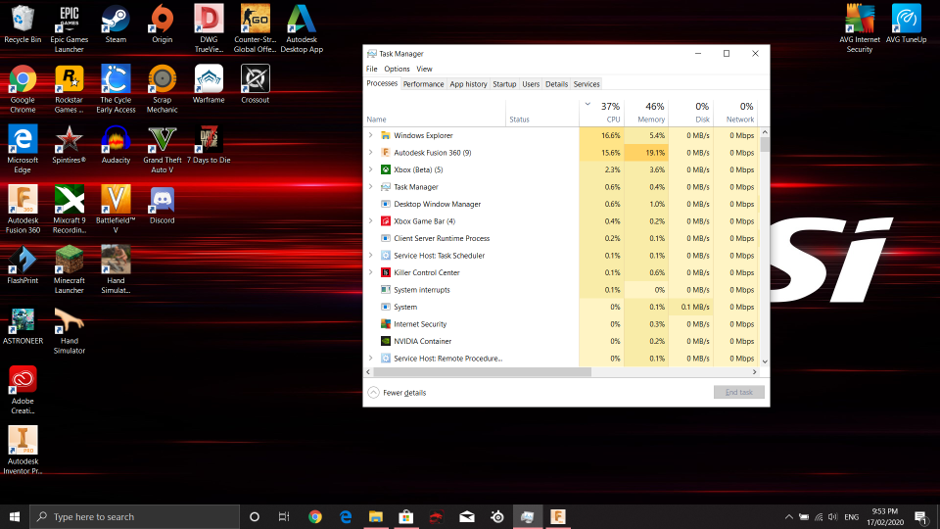
Task: Open File Explorer from the taskbar
Action: click(x=375, y=516)
